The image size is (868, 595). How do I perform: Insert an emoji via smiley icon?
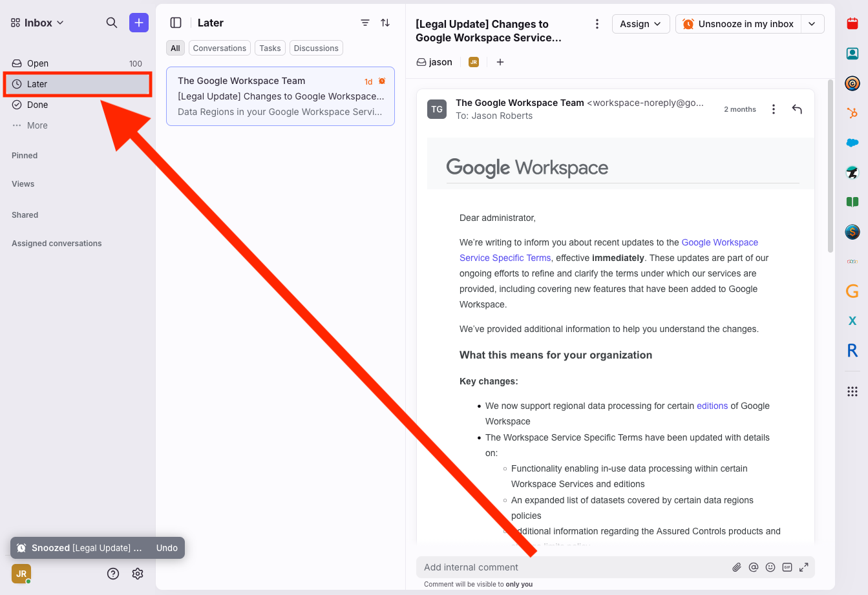pyautogui.click(x=770, y=567)
